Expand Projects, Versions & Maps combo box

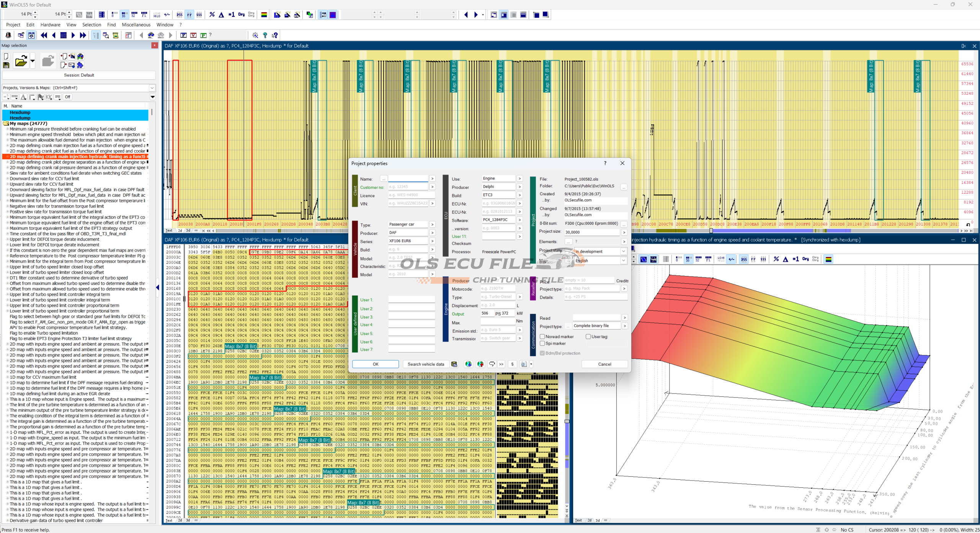click(152, 88)
